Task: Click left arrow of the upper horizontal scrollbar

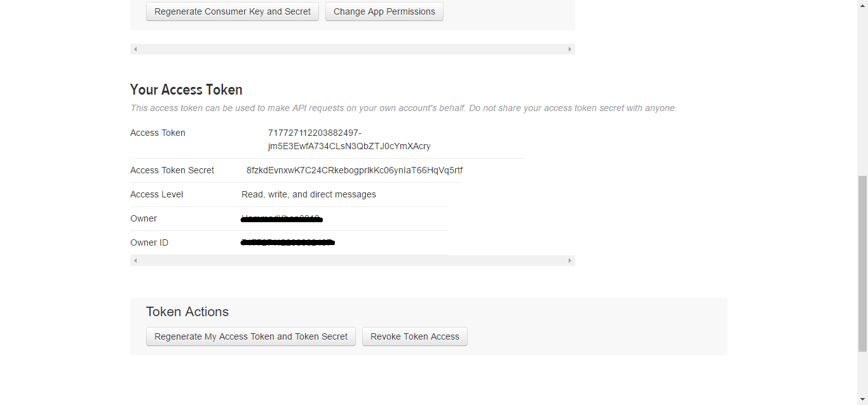Action: (x=135, y=50)
